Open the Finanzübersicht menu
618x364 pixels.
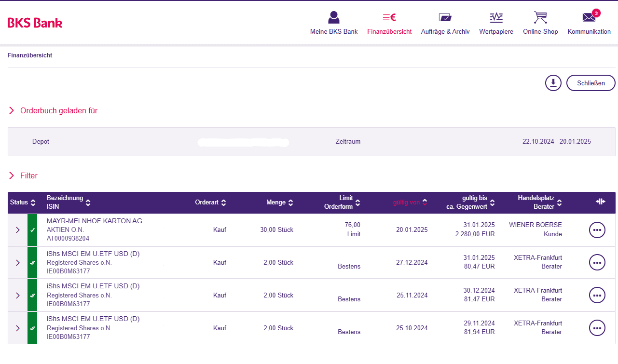389,23
